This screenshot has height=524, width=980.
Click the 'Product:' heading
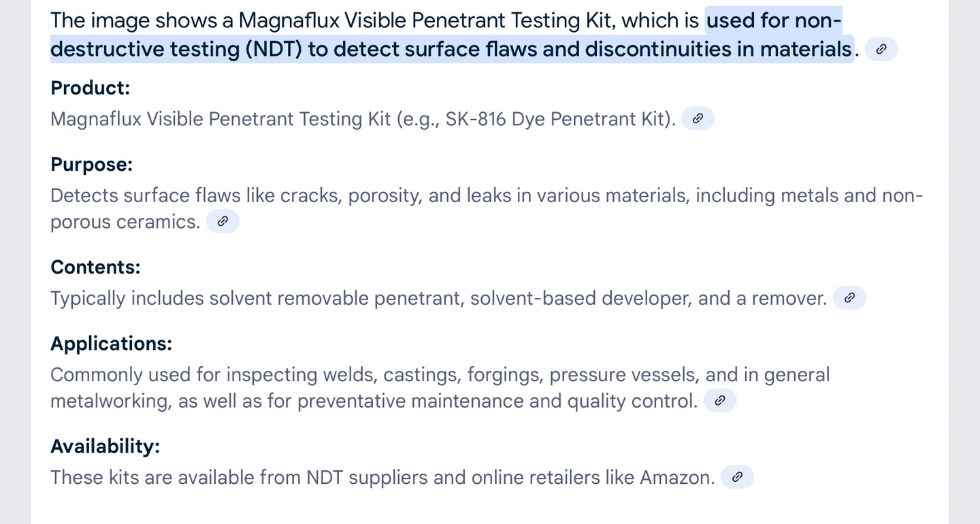click(x=90, y=88)
